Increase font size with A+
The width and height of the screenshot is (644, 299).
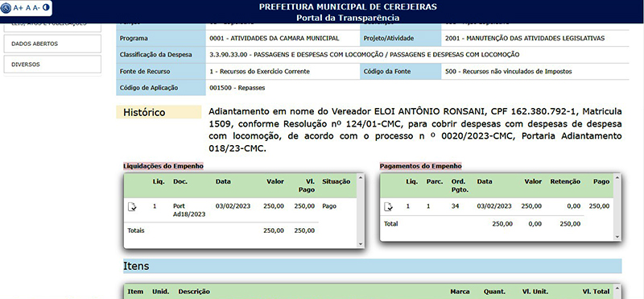pos(18,7)
